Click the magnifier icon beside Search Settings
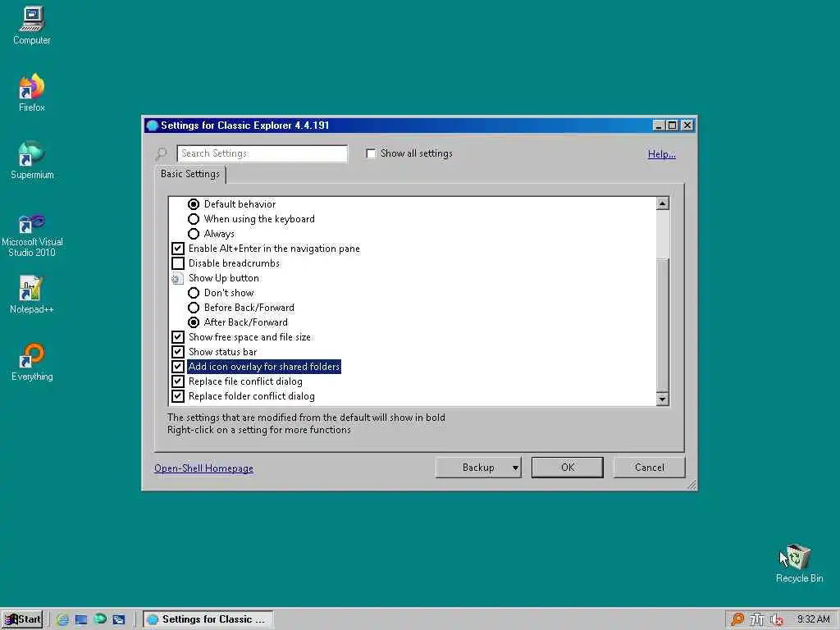Image resolution: width=840 pixels, height=630 pixels. (x=161, y=153)
